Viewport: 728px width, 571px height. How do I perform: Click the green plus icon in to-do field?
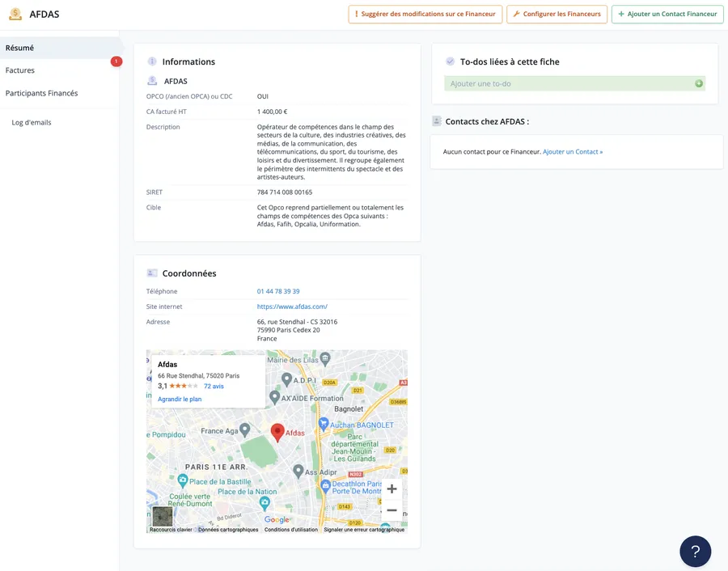(x=699, y=83)
